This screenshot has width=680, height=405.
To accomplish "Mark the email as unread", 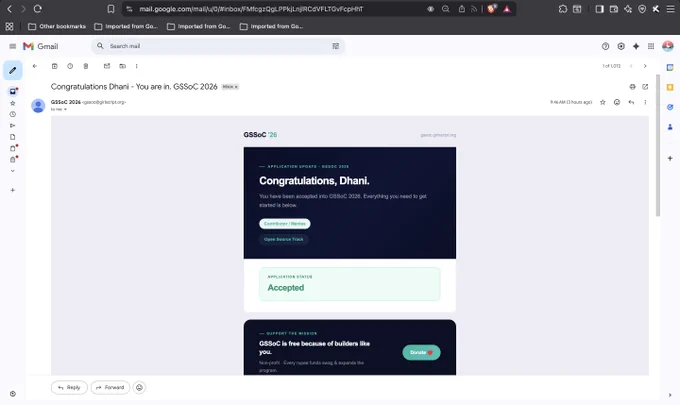I will (x=107, y=66).
